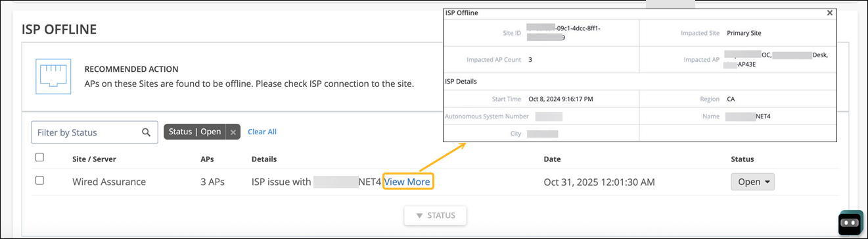868x239 pixels.
Task: Click the APs column header
Action: 207,159
